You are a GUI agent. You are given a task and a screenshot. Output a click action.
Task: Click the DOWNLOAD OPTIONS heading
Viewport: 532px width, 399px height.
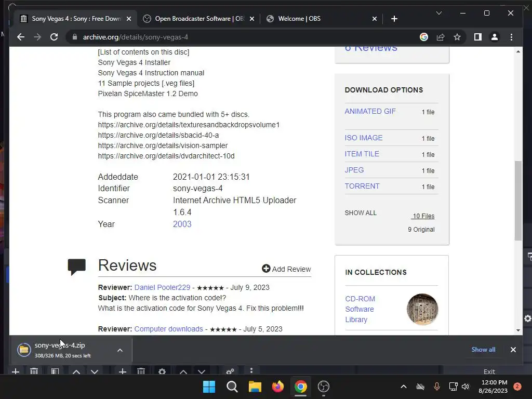click(384, 90)
